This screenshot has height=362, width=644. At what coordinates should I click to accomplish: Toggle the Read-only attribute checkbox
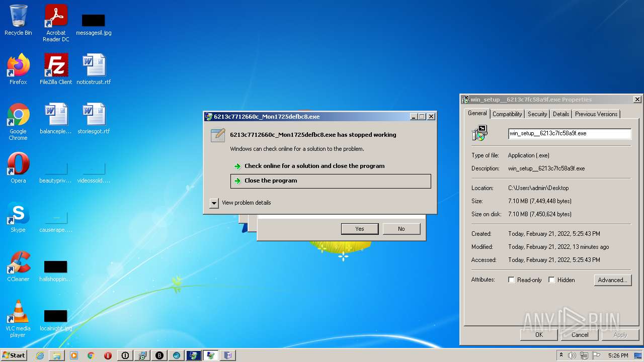coord(511,280)
